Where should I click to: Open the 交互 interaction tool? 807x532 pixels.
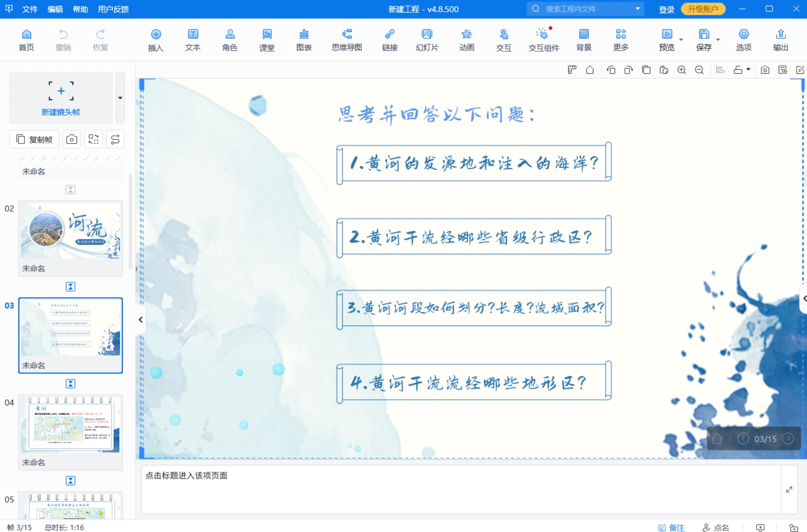click(x=503, y=40)
